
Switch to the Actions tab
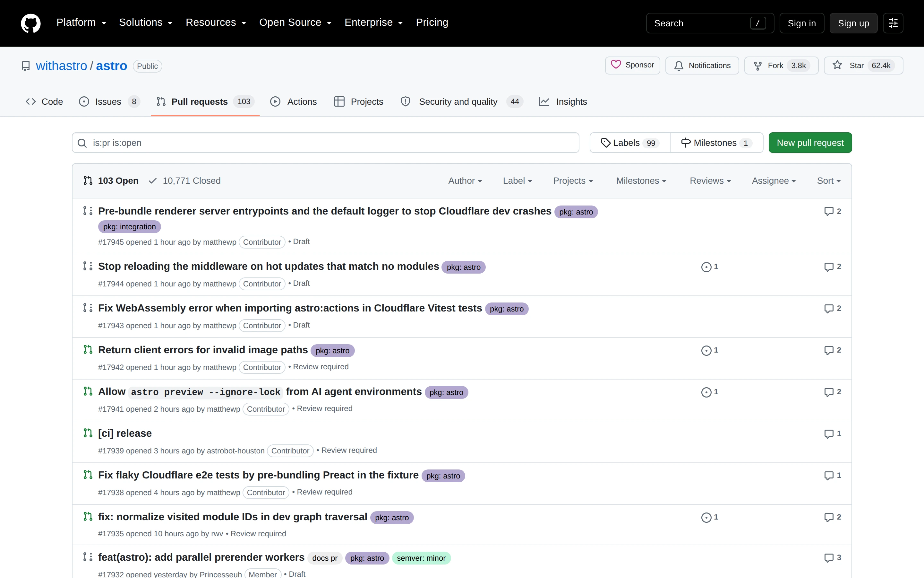pos(294,102)
